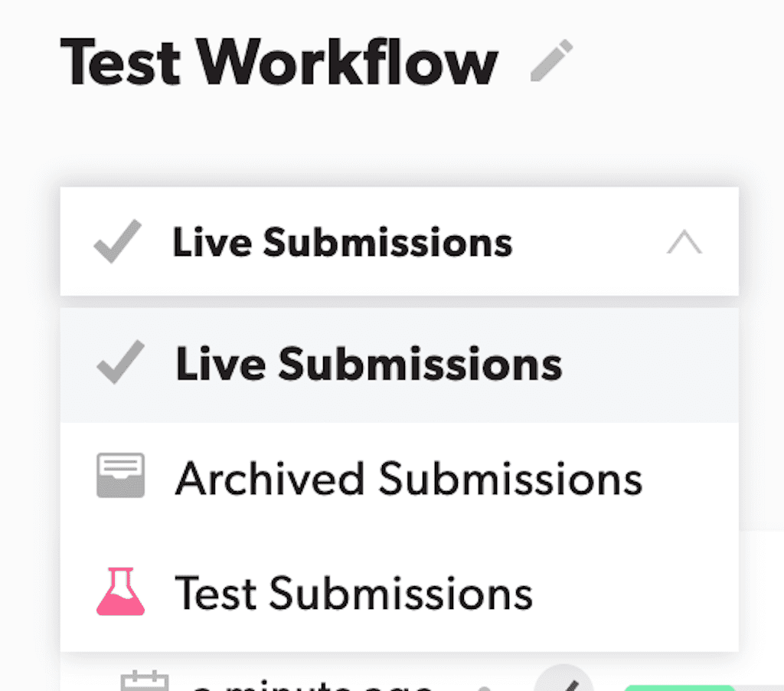
Task: Click the pink flask icon
Action: click(x=120, y=591)
